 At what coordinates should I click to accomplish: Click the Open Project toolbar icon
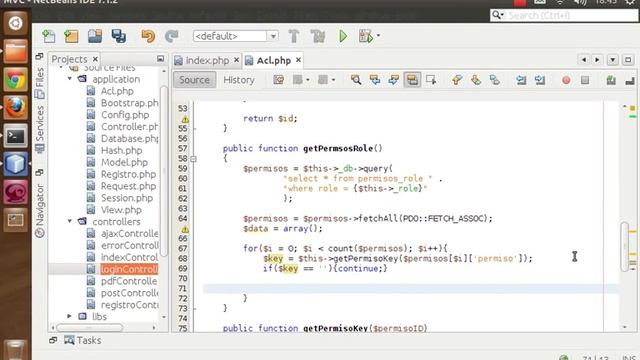95,36
